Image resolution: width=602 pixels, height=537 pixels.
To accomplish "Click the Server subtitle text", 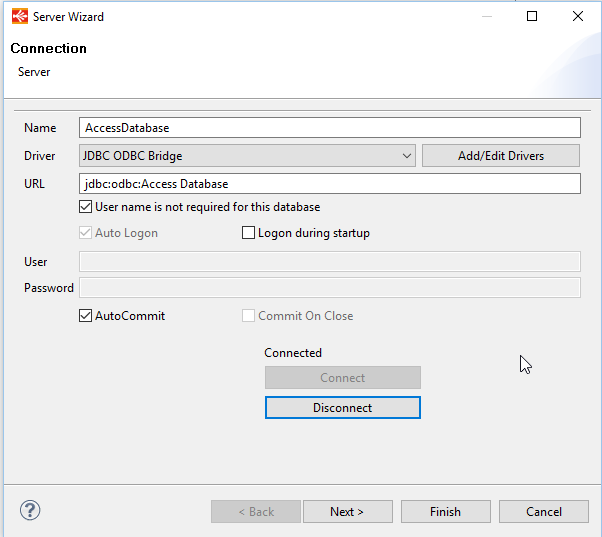I will (x=34, y=72).
